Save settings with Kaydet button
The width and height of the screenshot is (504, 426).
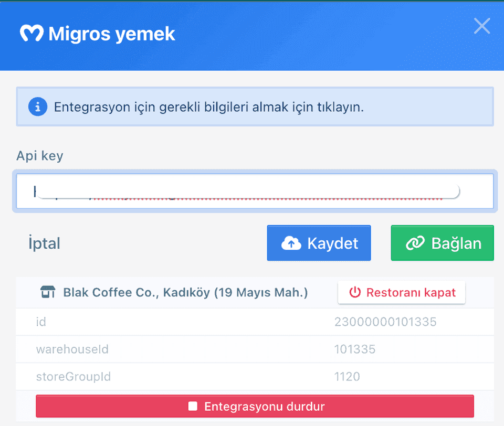[319, 243]
